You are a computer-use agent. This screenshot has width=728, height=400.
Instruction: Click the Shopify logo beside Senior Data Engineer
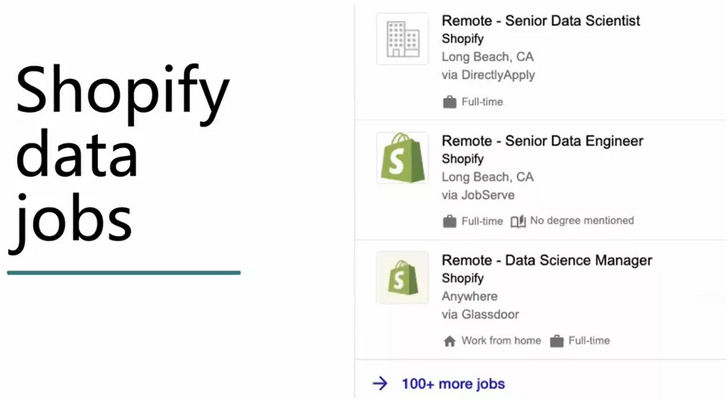point(402,158)
